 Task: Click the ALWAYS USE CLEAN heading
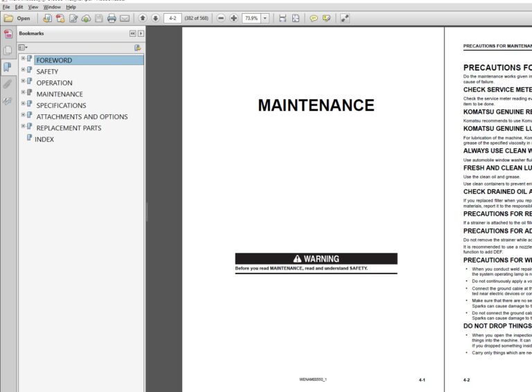coord(497,151)
